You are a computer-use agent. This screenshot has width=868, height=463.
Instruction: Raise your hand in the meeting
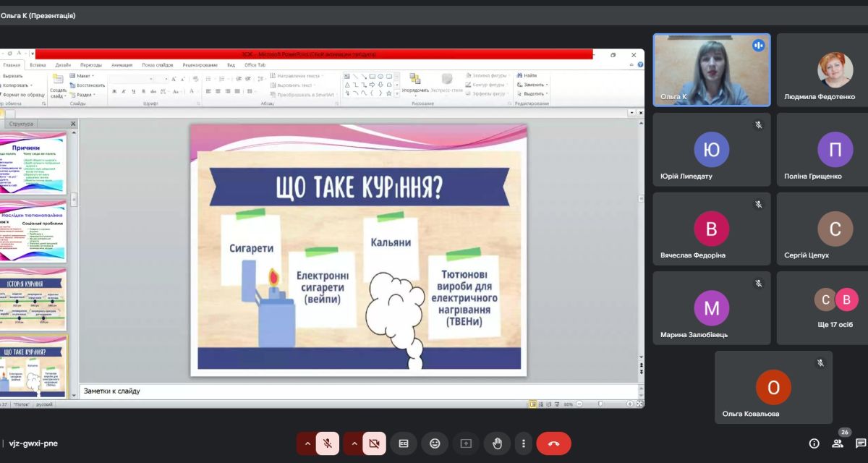[x=497, y=443]
